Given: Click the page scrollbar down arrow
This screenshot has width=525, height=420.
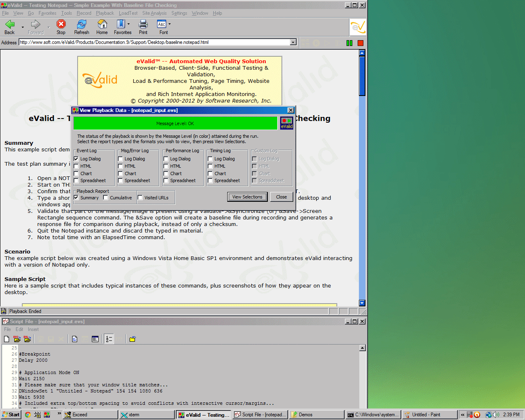Looking at the screenshot, I should [362, 303].
